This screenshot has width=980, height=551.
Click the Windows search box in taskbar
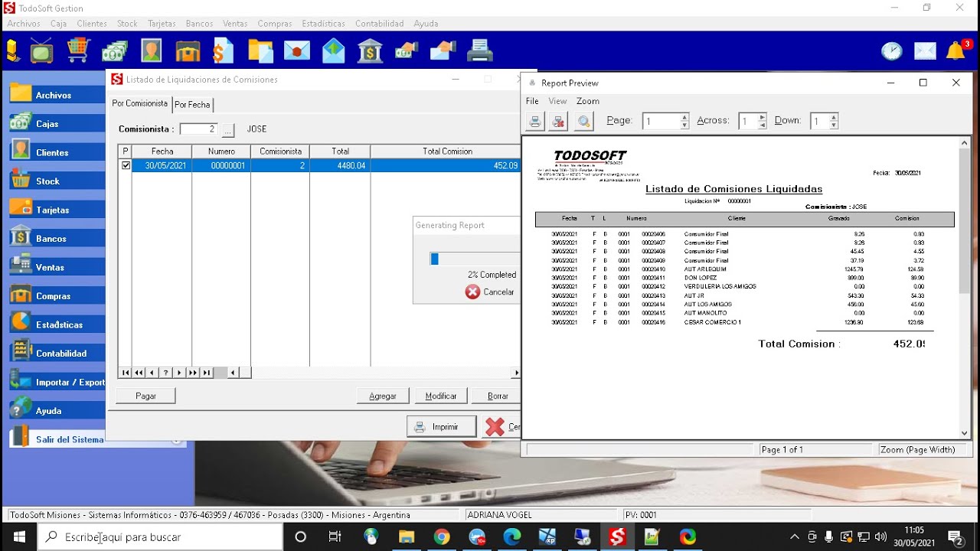[x=160, y=537]
